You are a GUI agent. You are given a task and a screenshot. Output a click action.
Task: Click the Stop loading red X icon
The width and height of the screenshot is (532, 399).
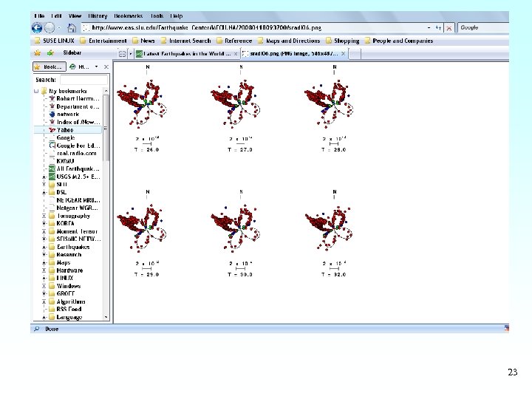[449, 28]
